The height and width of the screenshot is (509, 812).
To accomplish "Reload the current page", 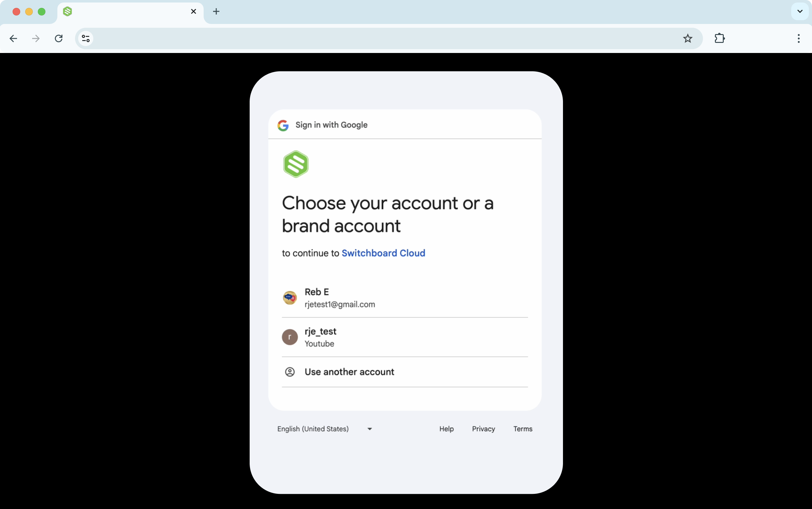I will pos(59,38).
